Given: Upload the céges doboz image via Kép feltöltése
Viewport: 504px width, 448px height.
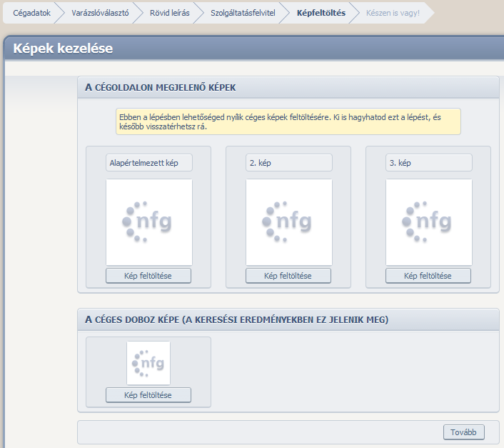Looking at the screenshot, I should (x=148, y=395).
